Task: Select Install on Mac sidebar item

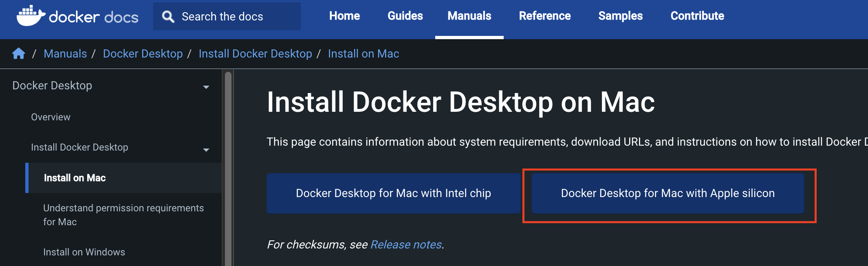Action: coord(123,178)
